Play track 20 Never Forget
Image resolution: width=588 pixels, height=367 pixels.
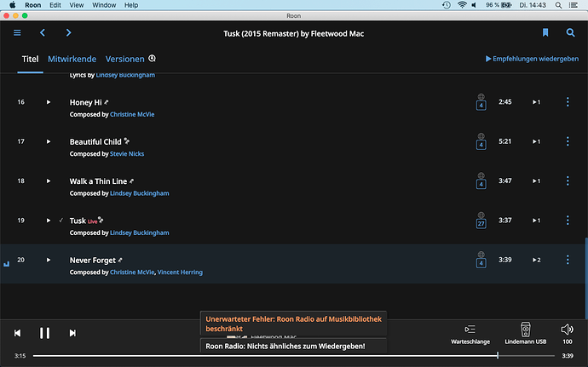[49, 260]
